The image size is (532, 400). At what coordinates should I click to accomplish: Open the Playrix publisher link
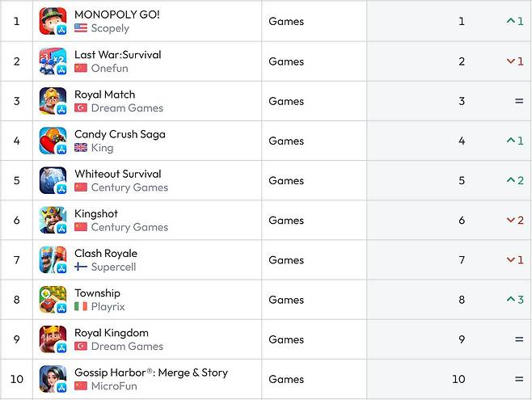point(108,307)
